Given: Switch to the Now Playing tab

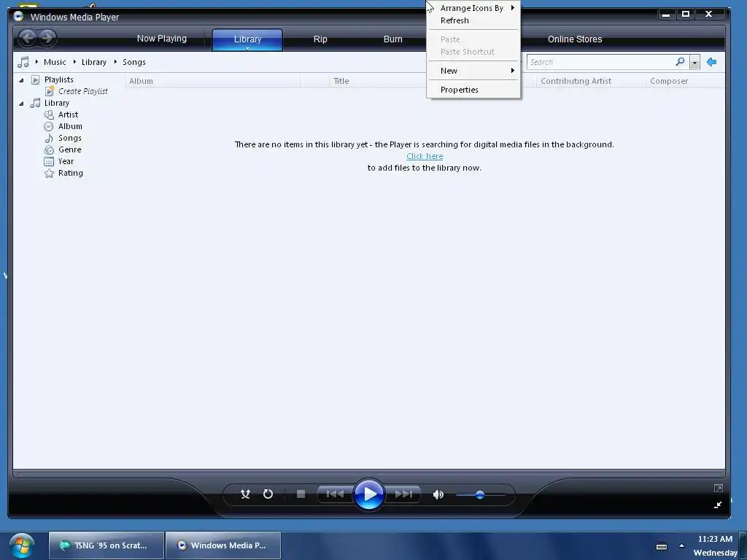Looking at the screenshot, I should tap(161, 39).
